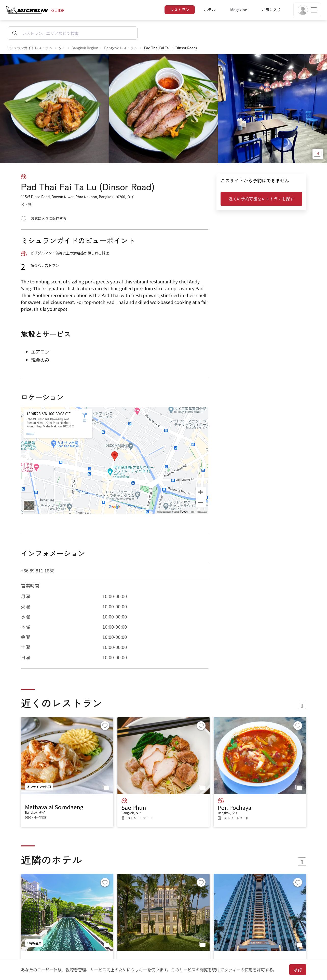Screen dimensions: 327x980
Task: Open image gallery icon on Methavalai card
Action: pyautogui.click(x=106, y=787)
